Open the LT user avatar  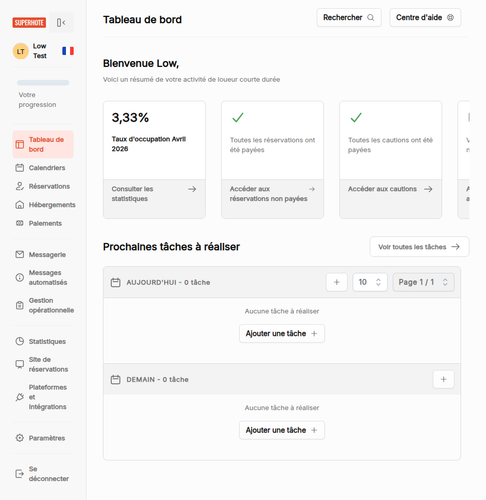point(21,51)
